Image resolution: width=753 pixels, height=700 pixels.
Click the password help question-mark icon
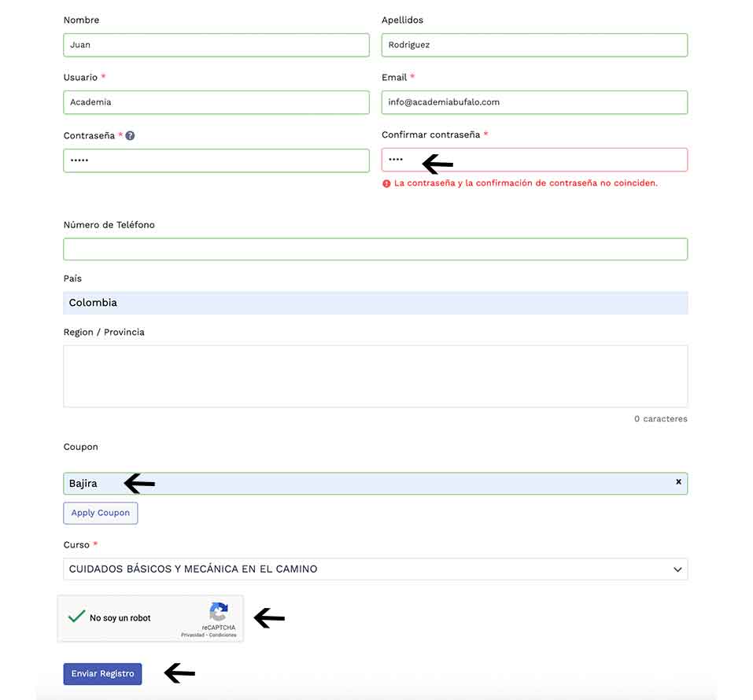coord(130,135)
